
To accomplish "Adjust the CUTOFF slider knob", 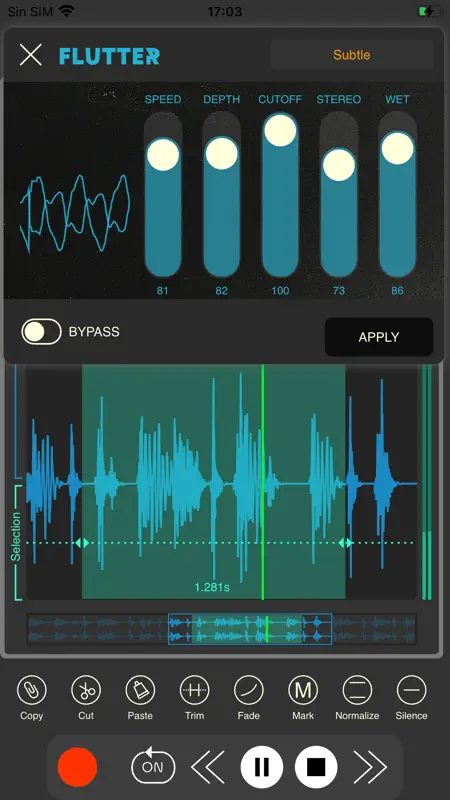I will click(x=280, y=130).
